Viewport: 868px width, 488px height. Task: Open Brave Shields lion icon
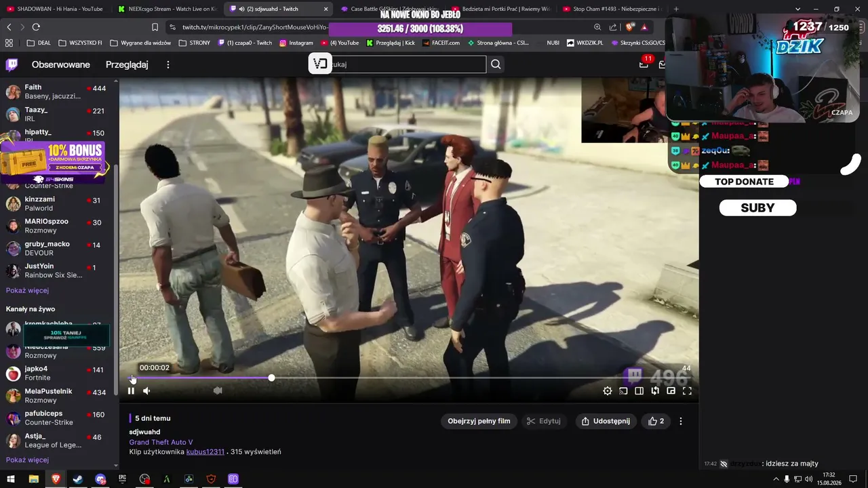[630, 27]
